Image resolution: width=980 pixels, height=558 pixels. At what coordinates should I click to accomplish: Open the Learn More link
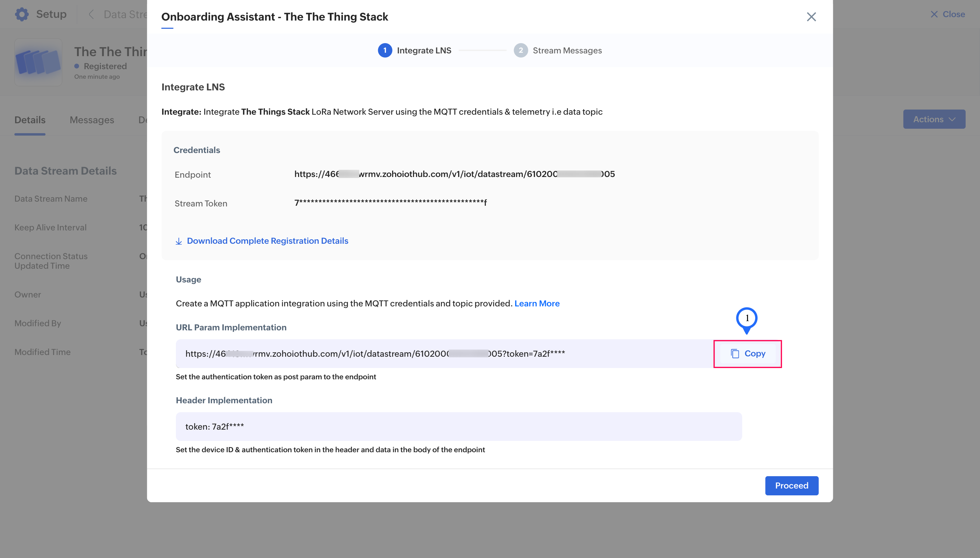[x=537, y=304]
